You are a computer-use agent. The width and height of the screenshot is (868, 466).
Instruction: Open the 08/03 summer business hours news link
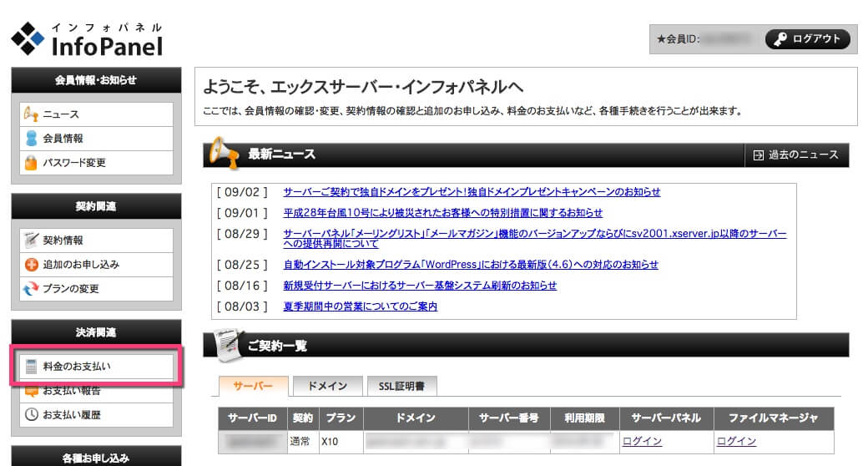pyautogui.click(x=360, y=306)
